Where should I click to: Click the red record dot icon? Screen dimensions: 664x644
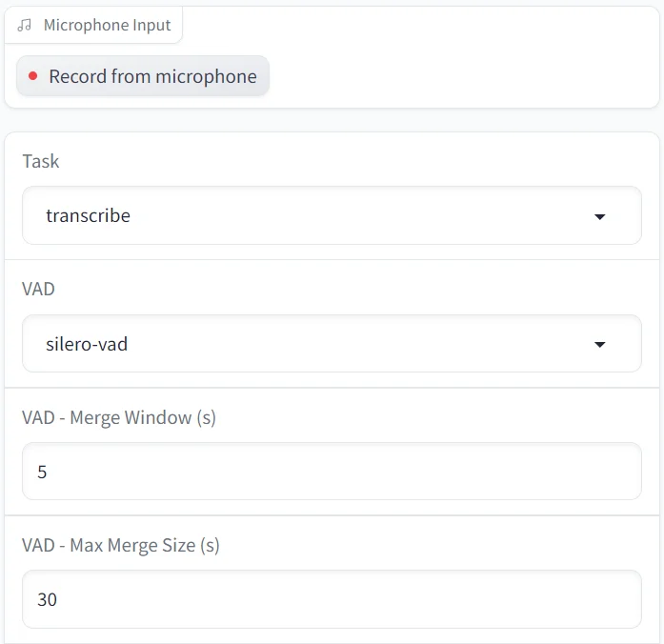33,76
